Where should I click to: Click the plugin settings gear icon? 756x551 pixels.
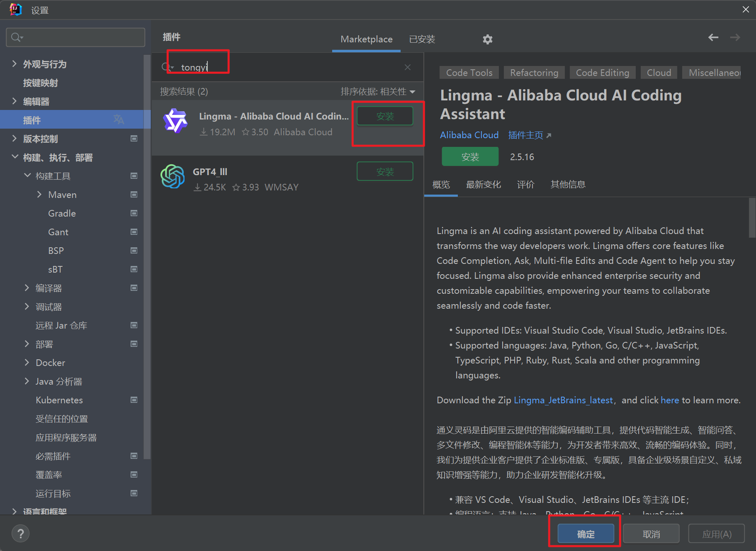[x=487, y=39]
